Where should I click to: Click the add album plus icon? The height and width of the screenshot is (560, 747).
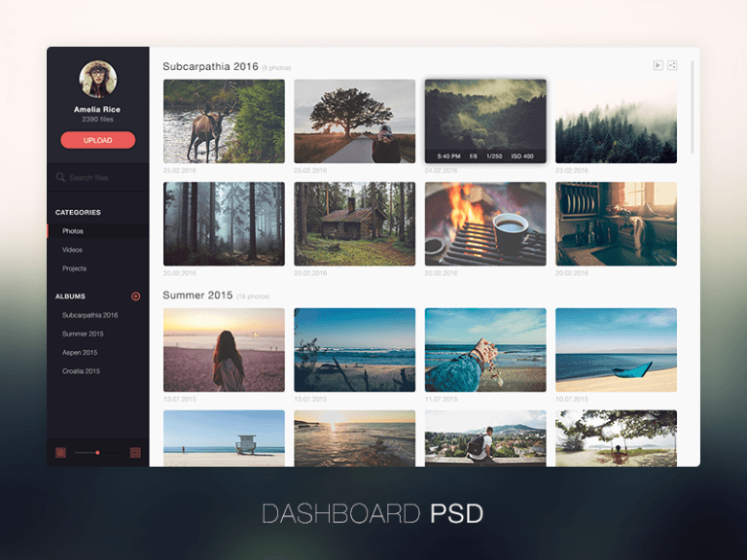[136, 297]
